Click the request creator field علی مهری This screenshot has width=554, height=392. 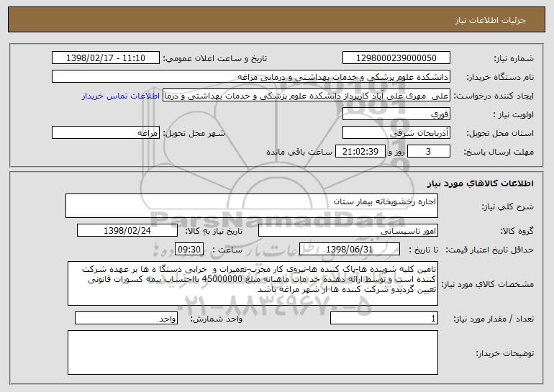(x=306, y=96)
